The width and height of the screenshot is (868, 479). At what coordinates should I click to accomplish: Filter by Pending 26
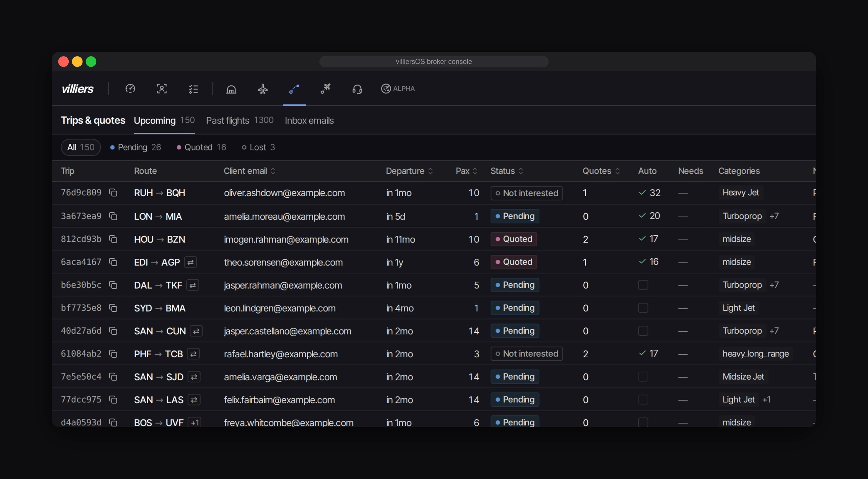tap(135, 147)
